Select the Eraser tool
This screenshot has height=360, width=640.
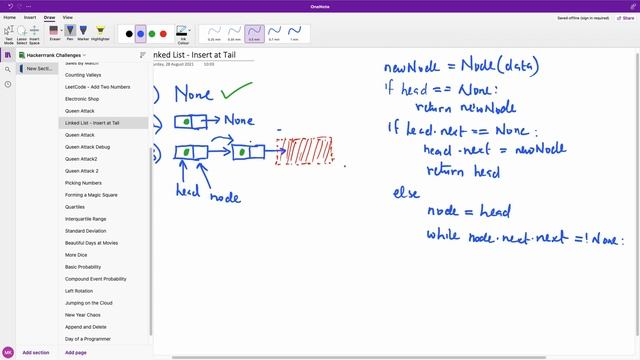[53, 33]
